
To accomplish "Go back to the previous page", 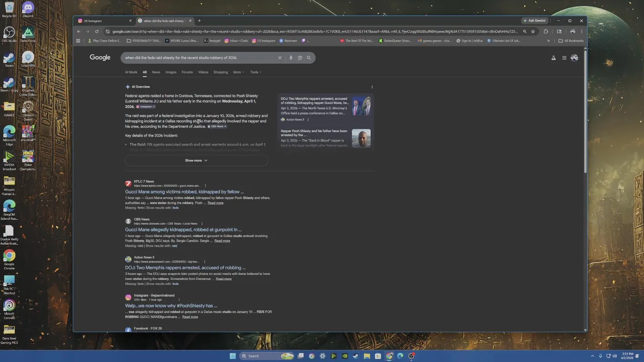I will pyautogui.click(x=78, y=31).
